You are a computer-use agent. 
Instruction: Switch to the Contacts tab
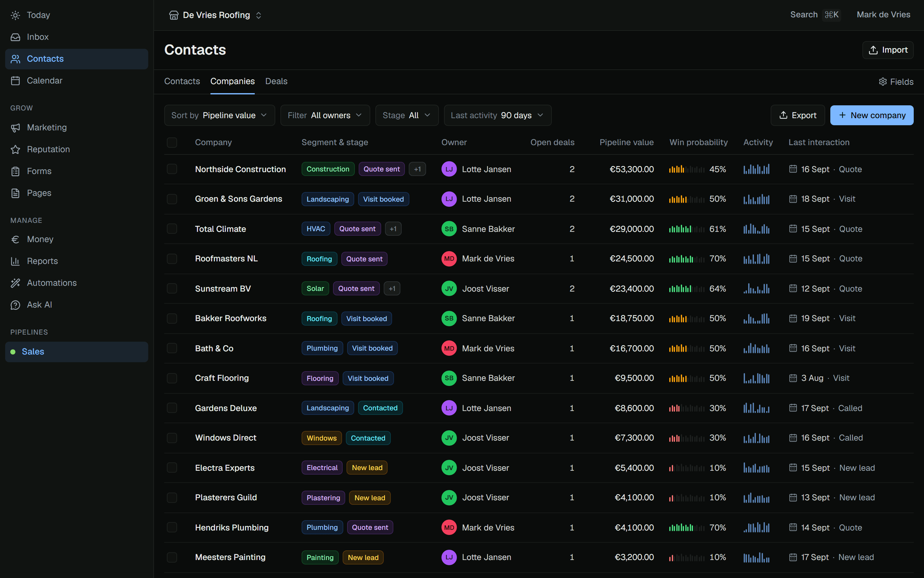182,82
